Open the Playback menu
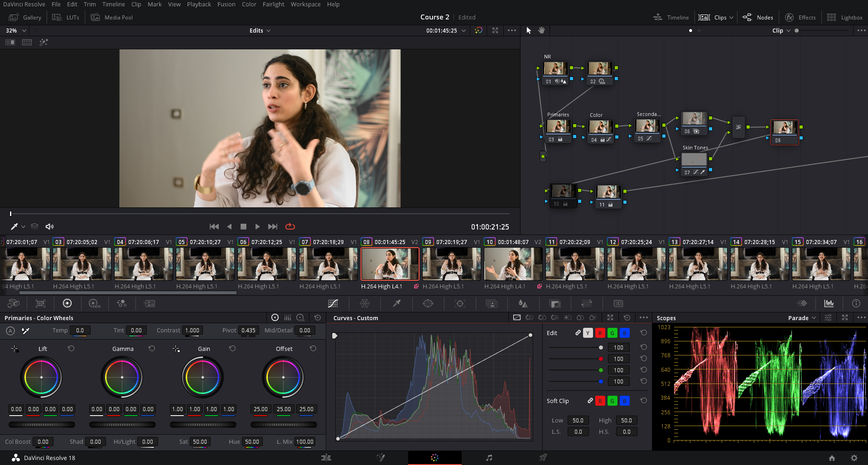The width and height of the screenshot is (868, 465). pos(199,5)
